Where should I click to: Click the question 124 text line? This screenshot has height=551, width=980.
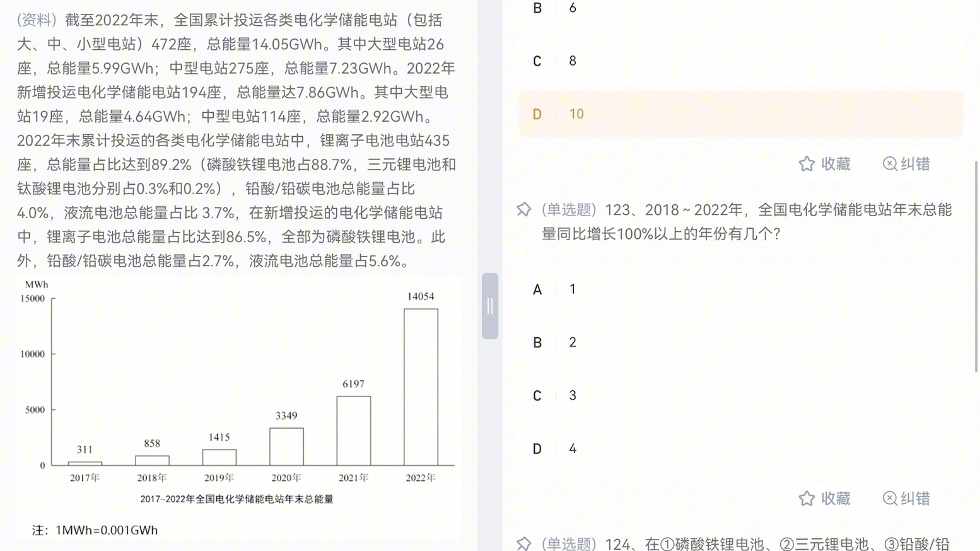(746, 543)
